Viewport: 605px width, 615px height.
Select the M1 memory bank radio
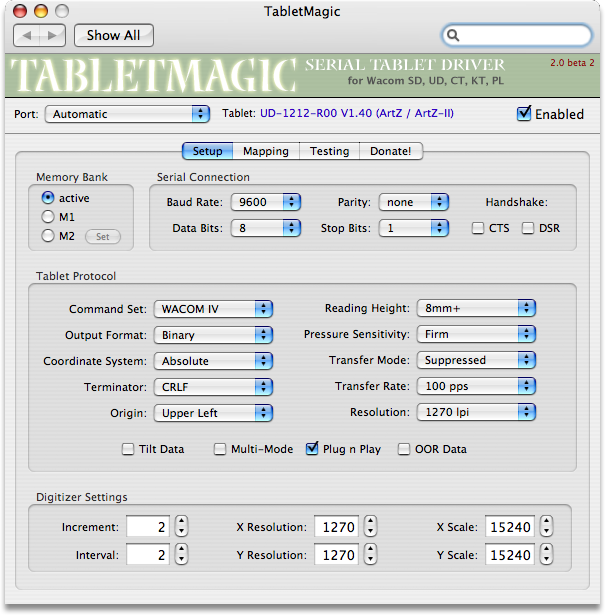(48, 217)
